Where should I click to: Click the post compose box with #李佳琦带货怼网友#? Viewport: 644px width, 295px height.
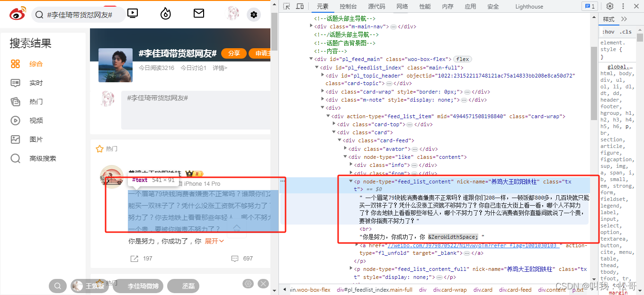click(196, 110)
